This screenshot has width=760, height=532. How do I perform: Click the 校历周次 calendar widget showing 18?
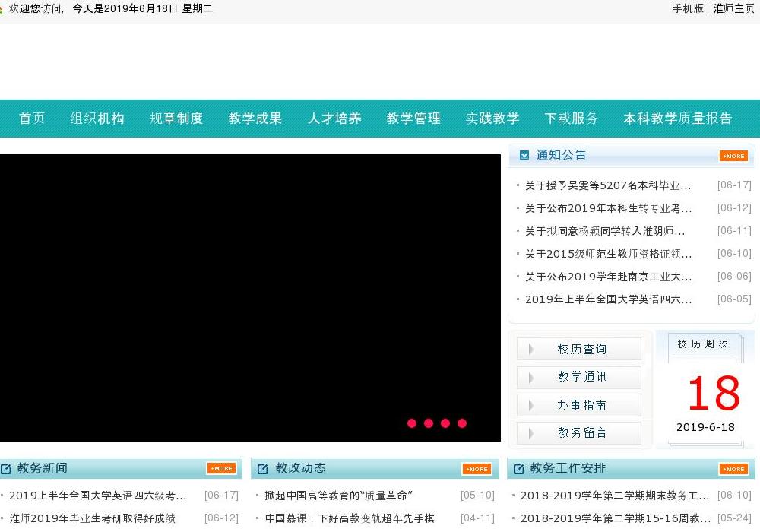pos(705,389)
